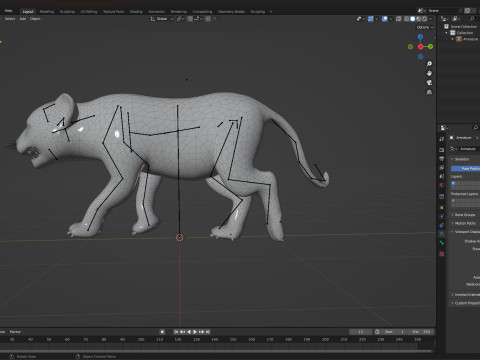Switch to rendered viewport shading
The image size is (480, 360).
[425, 19]
